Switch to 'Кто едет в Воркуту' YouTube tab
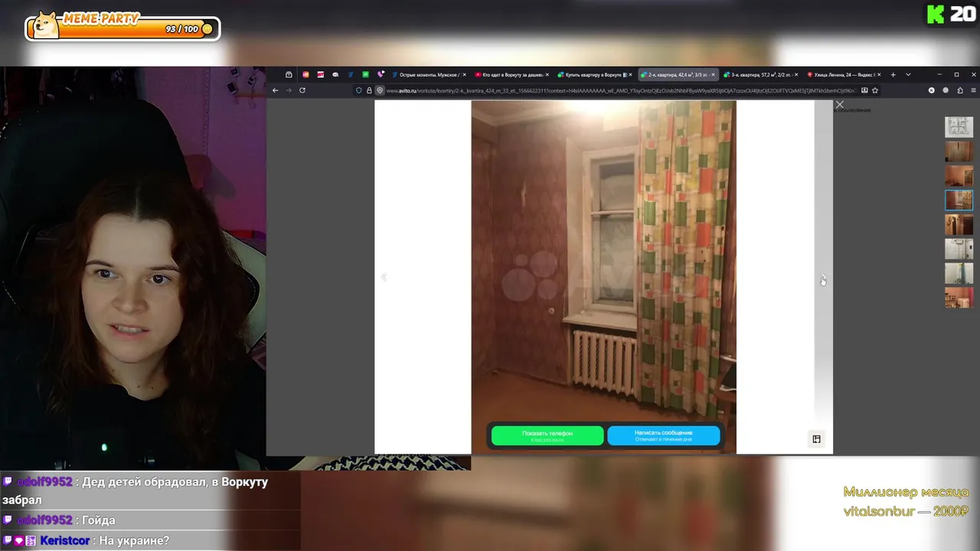This screenshot has width=980, height=551. (x=510, y=75)
